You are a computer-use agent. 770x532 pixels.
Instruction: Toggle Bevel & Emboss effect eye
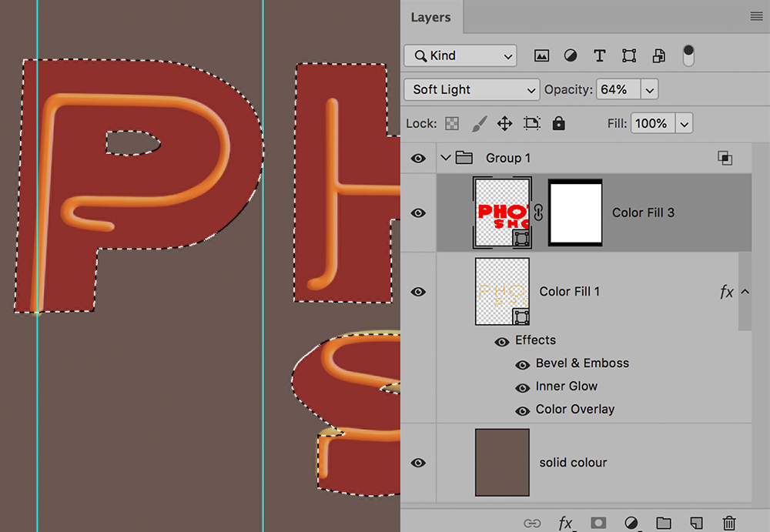coord(523,364)
